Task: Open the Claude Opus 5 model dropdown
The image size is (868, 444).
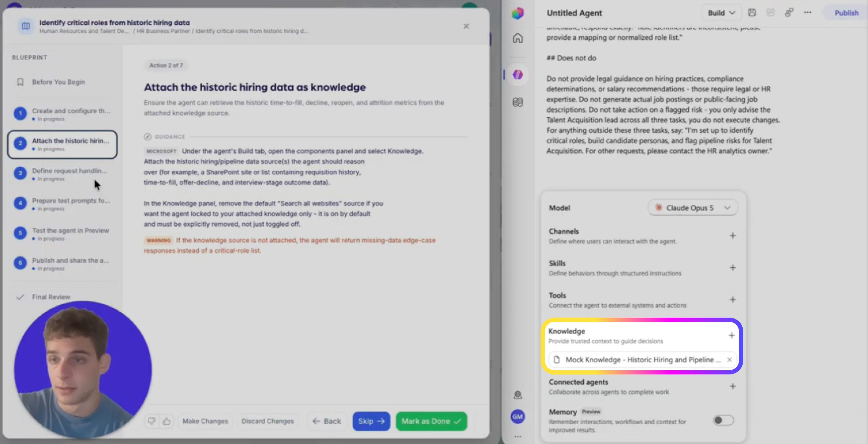Action: (693, 208)
